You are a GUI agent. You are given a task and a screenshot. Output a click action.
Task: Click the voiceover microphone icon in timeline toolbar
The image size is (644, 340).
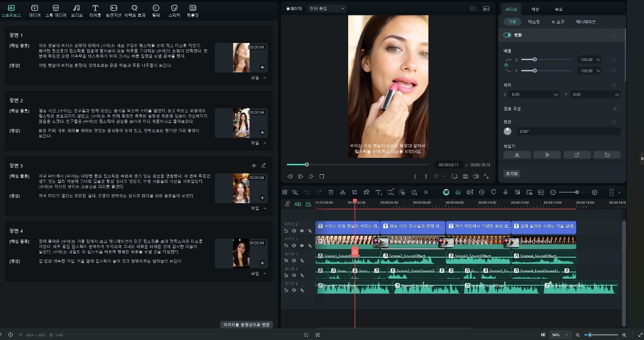505,192
